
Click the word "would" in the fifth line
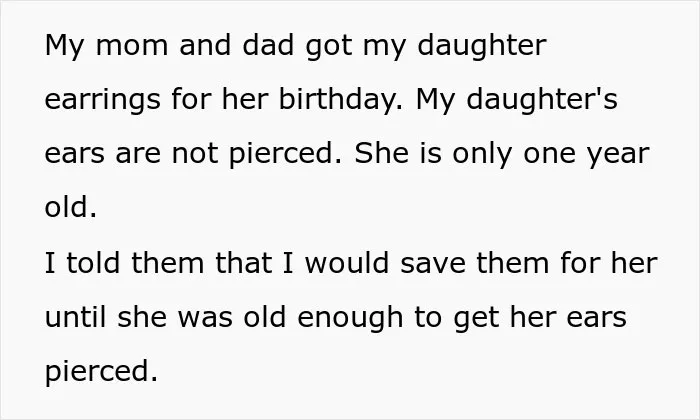click(x=347, y=263)
